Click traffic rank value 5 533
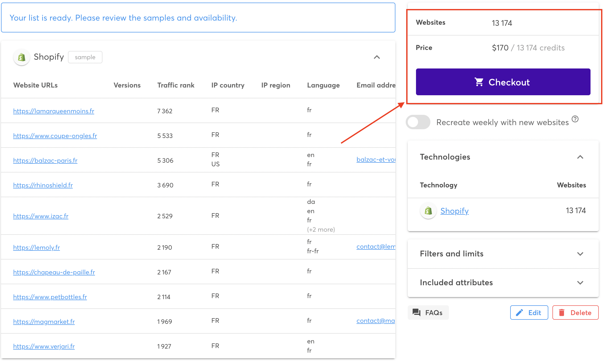607x364 pixels. 165,136
